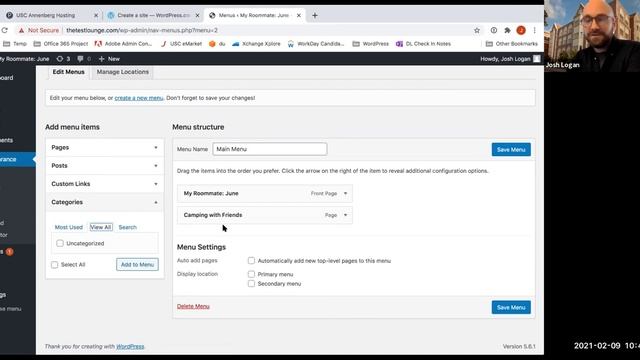Close the USC Annenberg Hosting tab
Screen dimensions: 640x360
(x=96, y=16)
